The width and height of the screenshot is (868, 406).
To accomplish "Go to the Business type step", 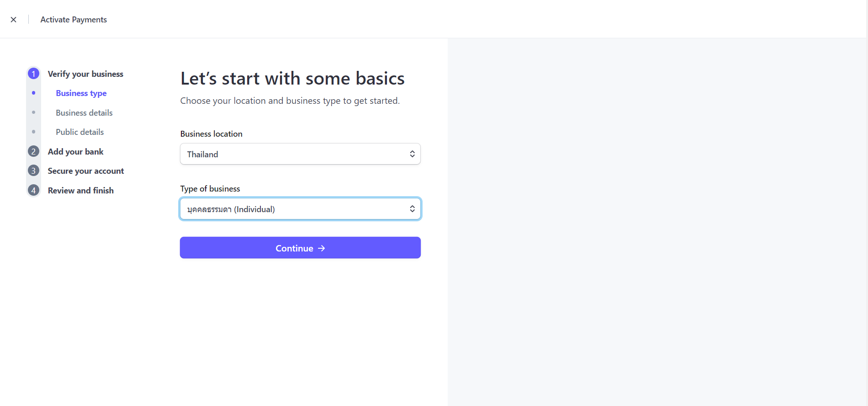I will tap(81, 93).
